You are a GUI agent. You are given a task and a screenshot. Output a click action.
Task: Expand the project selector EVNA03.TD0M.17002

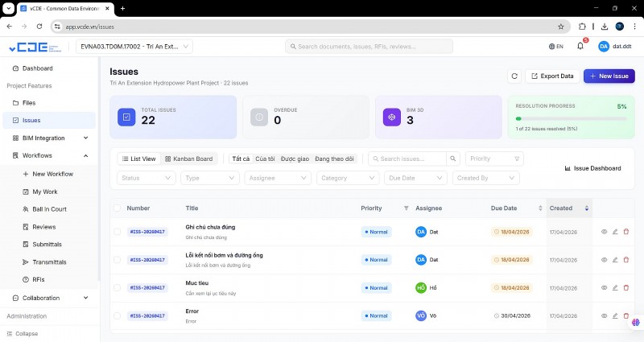coord(134,47)
